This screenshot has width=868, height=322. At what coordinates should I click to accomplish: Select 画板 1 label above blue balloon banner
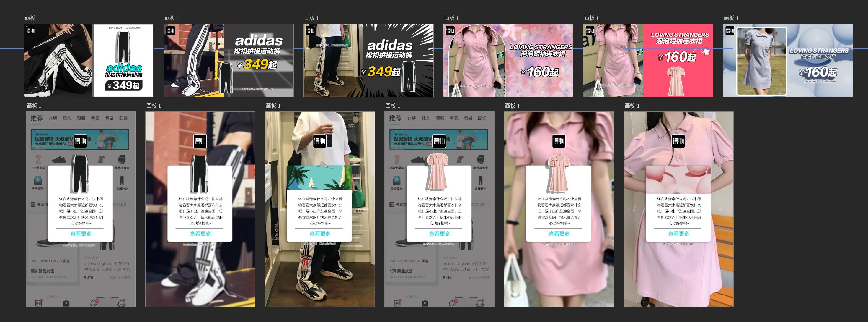click(731, 18)
